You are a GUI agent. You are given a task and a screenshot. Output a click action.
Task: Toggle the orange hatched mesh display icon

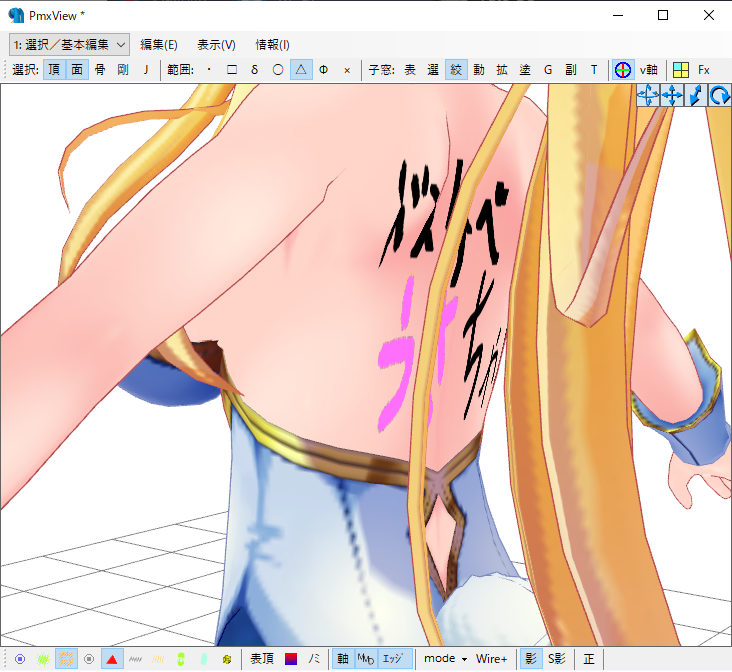(x=66, y=659)
